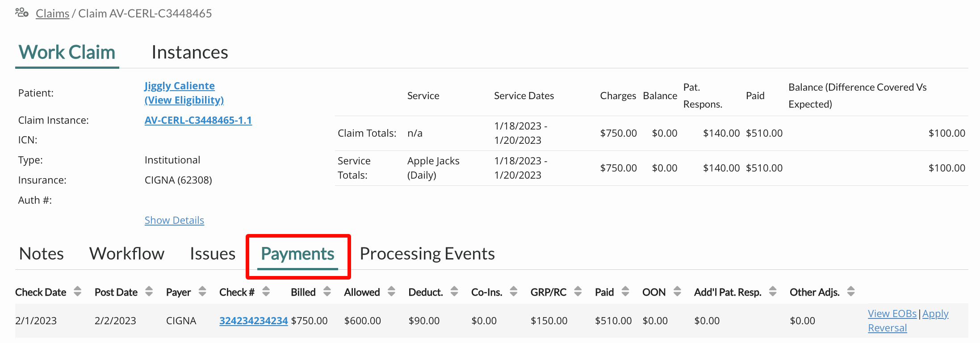Select CIGNA (62308) insurance value
Image resolution: width=980 pixels, height=343 pixels.
pyautogui.click(x=178, y=180)
